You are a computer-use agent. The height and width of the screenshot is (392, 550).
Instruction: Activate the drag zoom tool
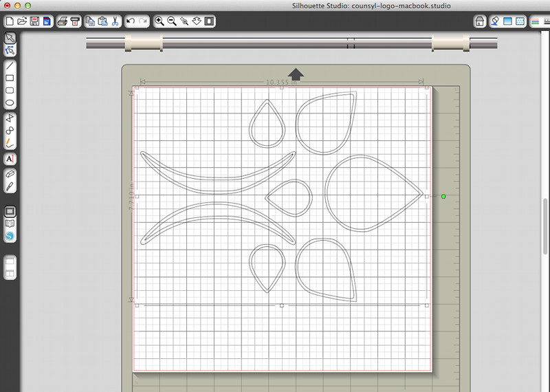(197, 21)
